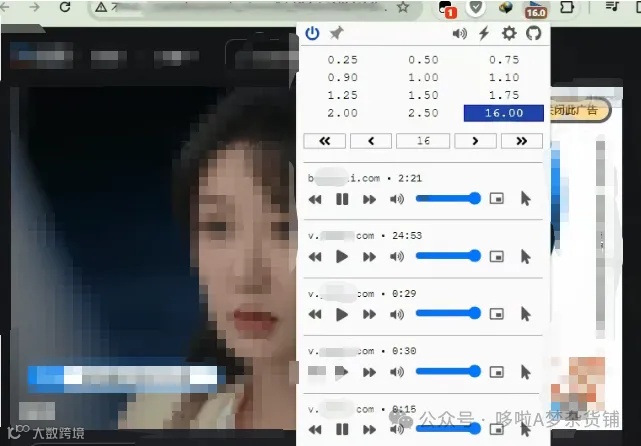Pause the 0:15 video

click(342, 429)
